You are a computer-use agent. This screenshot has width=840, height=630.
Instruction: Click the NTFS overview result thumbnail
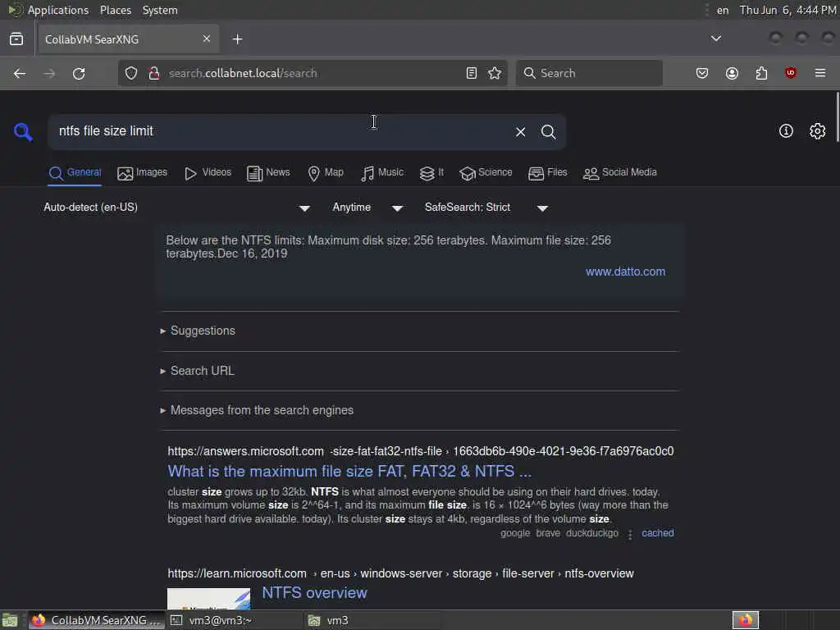click(208, 598)
